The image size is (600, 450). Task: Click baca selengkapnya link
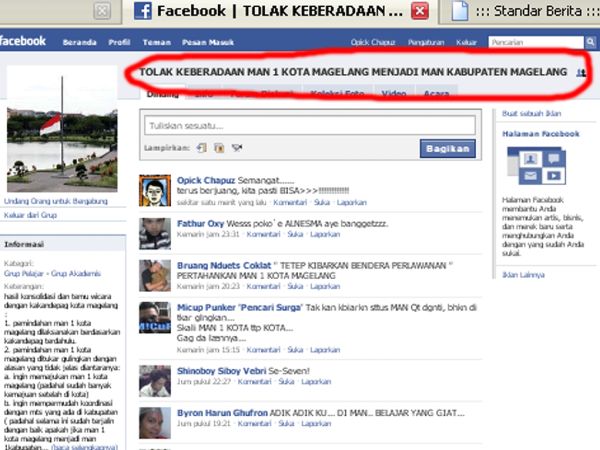tap(85, 447)
